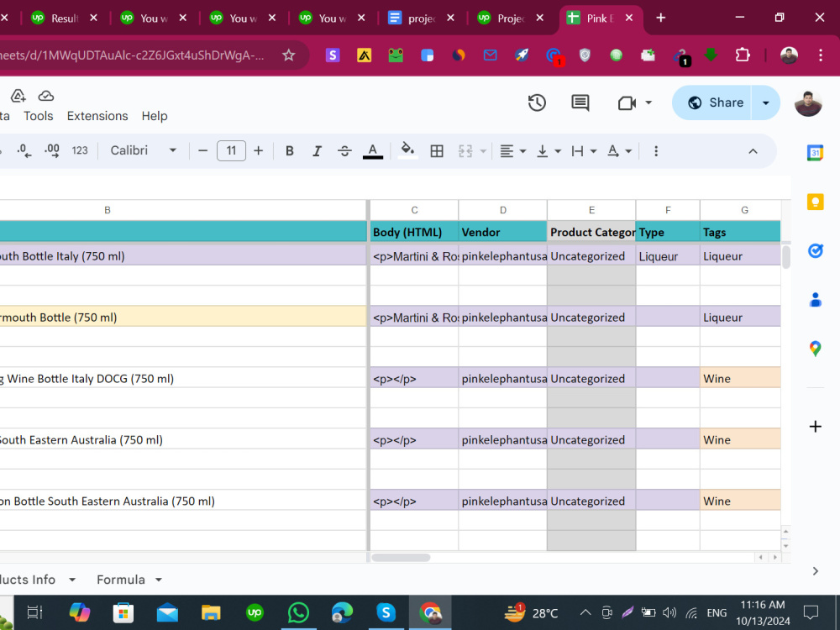840x630 pixels.
Task: Click horizontal scrollbar thumb
Action: coord(401,557)
